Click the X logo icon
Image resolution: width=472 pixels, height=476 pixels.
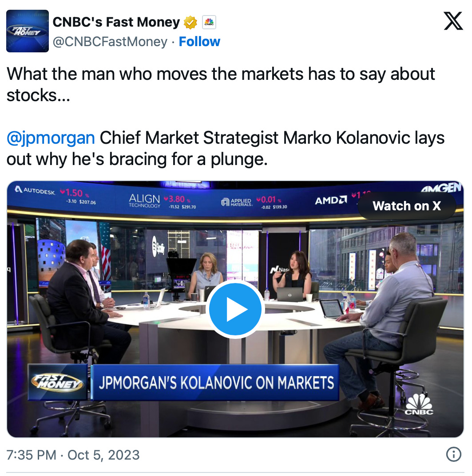pyautogui.click(x=453, y=21)
